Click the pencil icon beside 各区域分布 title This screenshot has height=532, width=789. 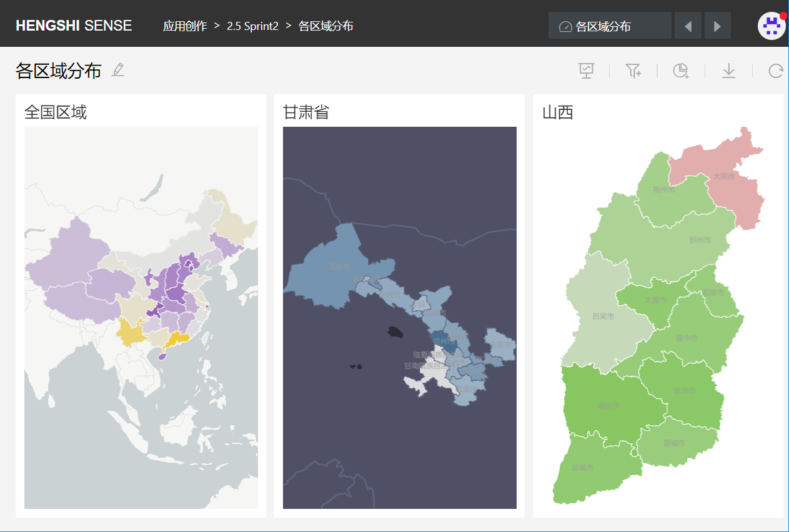click(118, 70)
